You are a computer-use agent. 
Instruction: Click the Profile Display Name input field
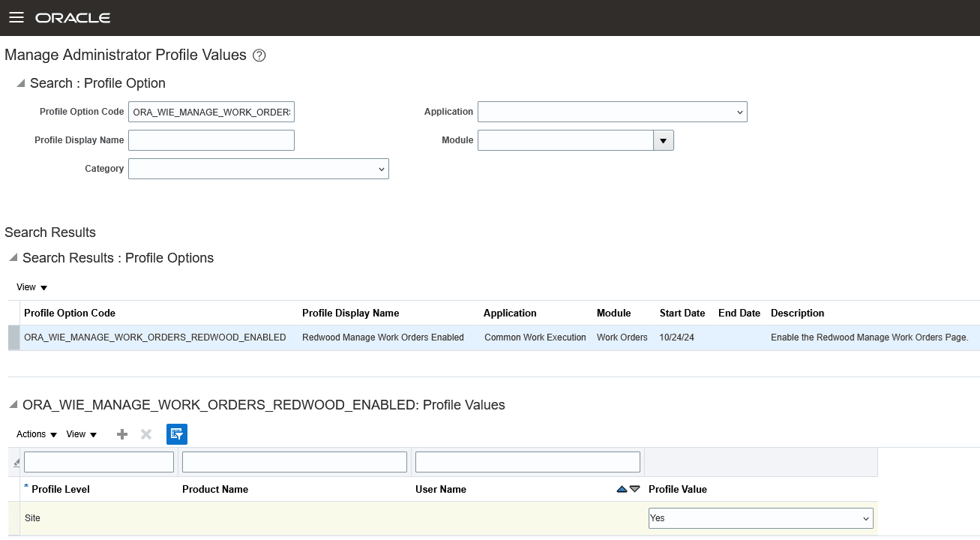tap(211, 140)
